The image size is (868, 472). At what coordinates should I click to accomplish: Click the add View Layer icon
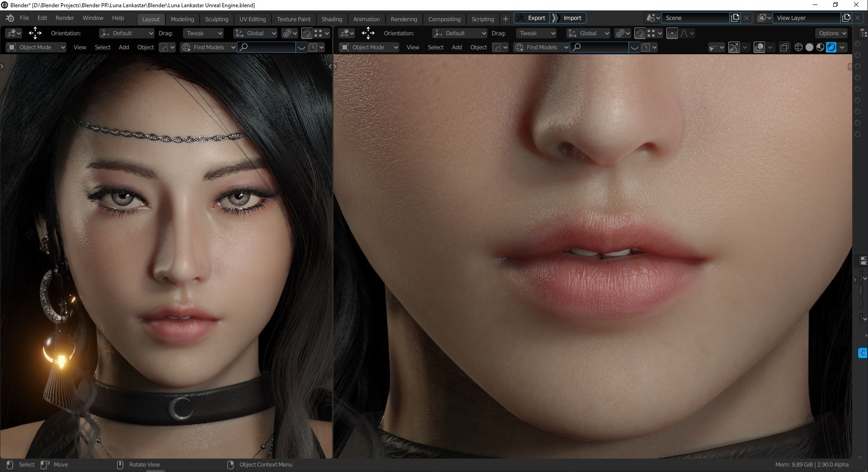(x=846, y=18)
